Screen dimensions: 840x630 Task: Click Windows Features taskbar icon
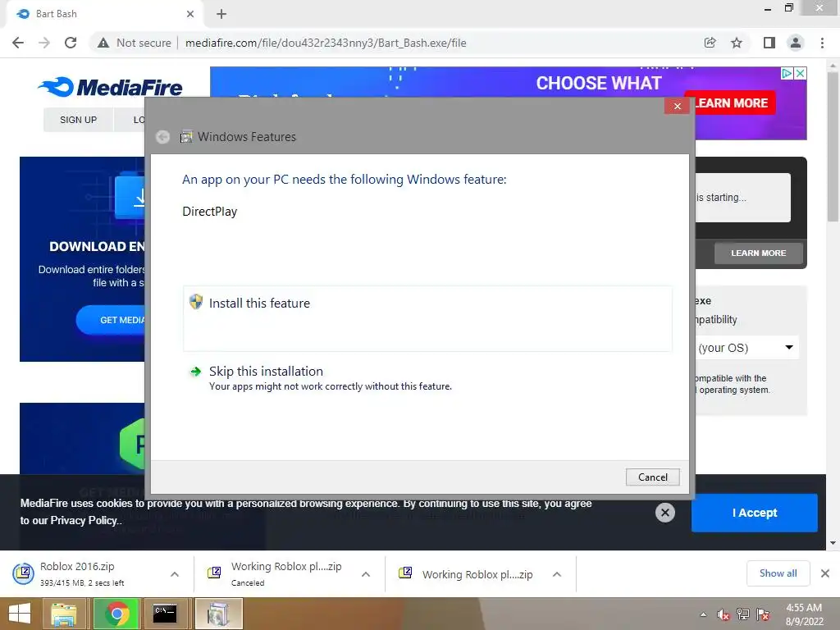tap(218, 614)
